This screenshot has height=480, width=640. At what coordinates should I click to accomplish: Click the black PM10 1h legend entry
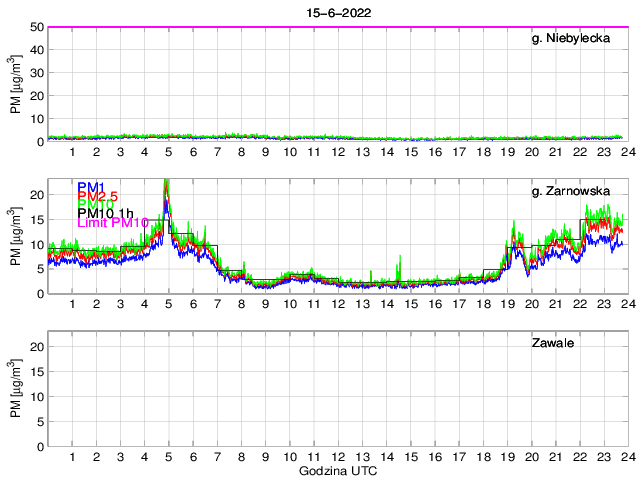pyautogui.click(x=105, y=213)
